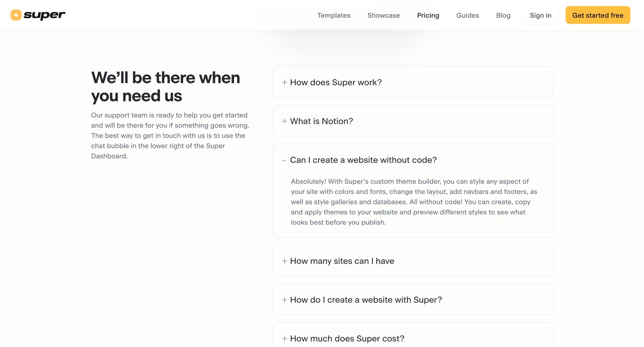This screenshot has height=347, width=644.
Task: Open the Templates nav item
Action: coord(333,15)
